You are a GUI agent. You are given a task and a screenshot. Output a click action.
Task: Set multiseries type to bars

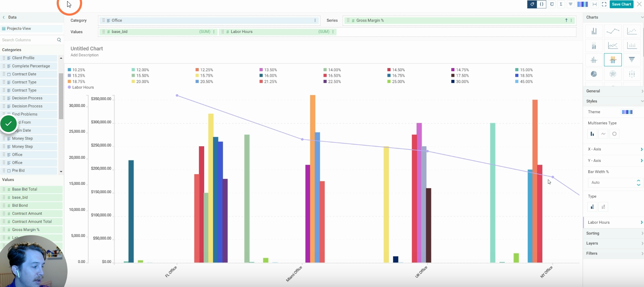592,134
